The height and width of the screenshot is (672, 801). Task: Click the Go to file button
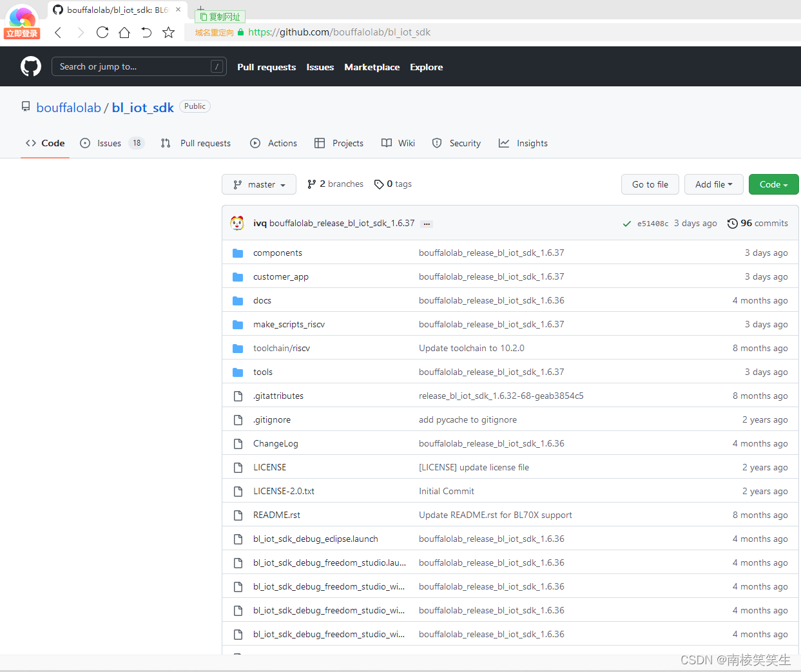(x=650, y=184)
